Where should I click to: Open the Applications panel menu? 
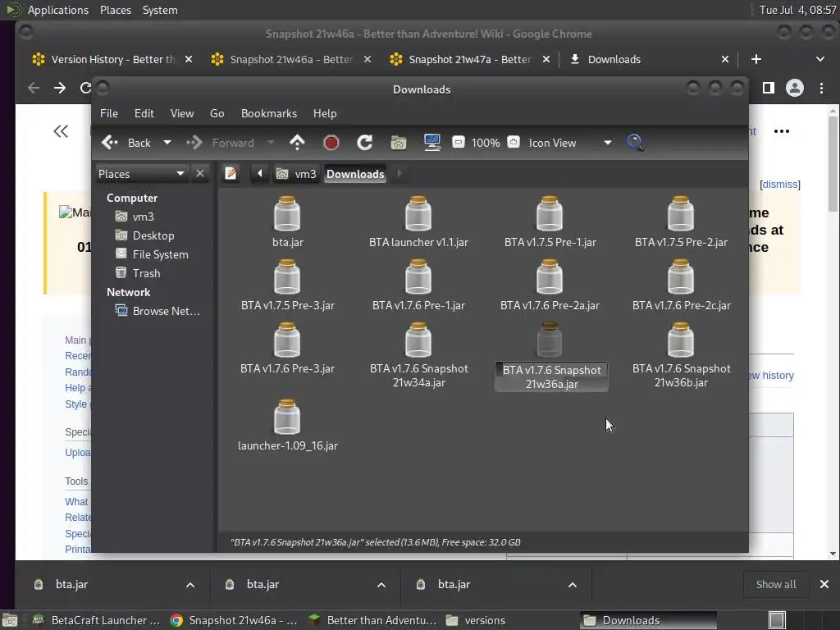tap(58, 10)
